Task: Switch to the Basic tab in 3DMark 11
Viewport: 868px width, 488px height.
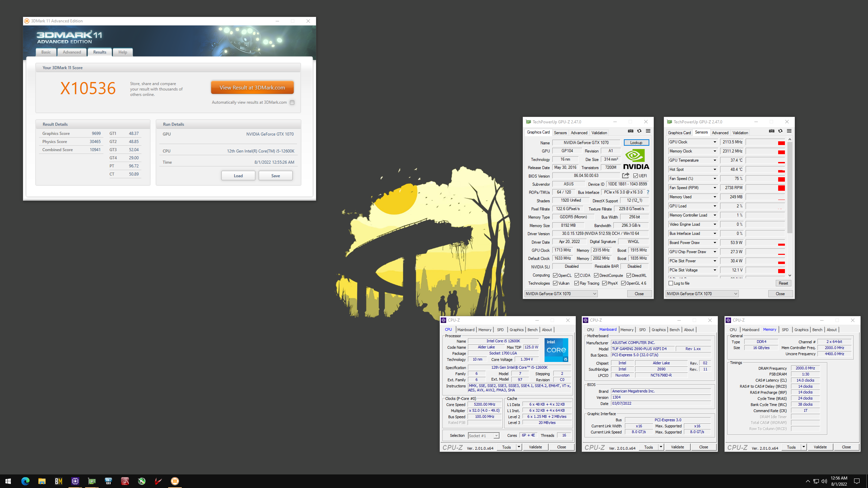Action: coord(46,52)
